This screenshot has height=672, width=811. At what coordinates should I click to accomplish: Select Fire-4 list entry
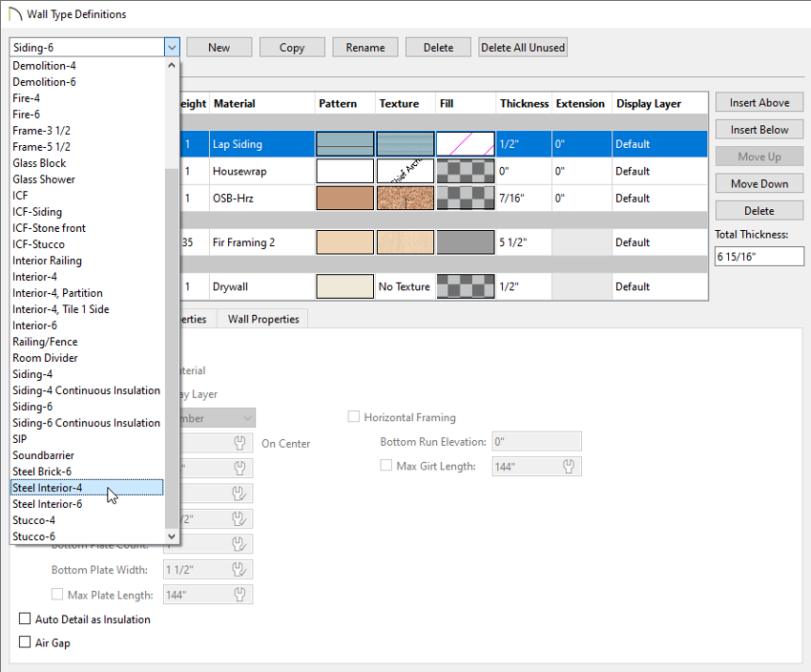click(x=87, y=98)
